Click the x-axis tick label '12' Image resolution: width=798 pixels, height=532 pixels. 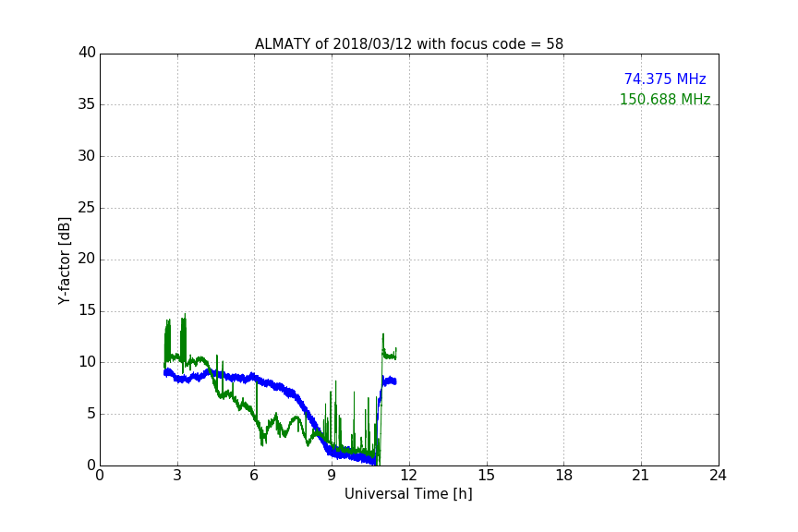pos(409,476)
